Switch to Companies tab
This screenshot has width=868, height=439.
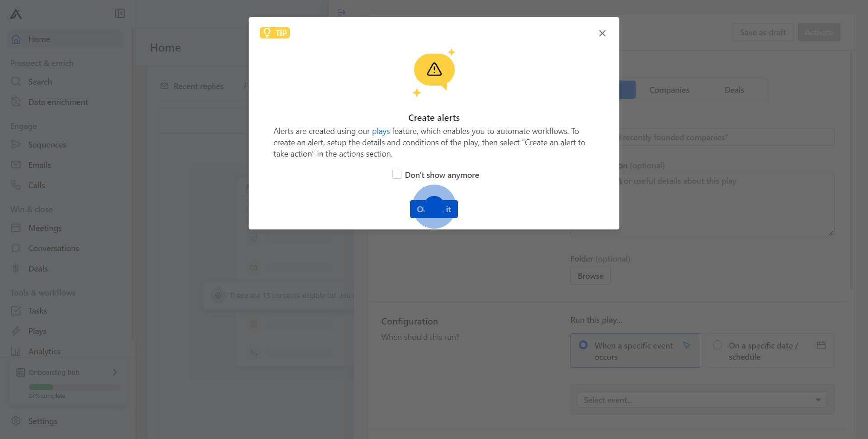pyautogui.click(x=669, y=90)
